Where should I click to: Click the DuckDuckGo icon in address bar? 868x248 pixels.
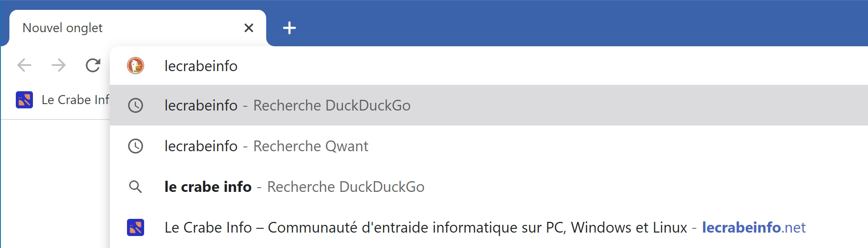point(136,66)
